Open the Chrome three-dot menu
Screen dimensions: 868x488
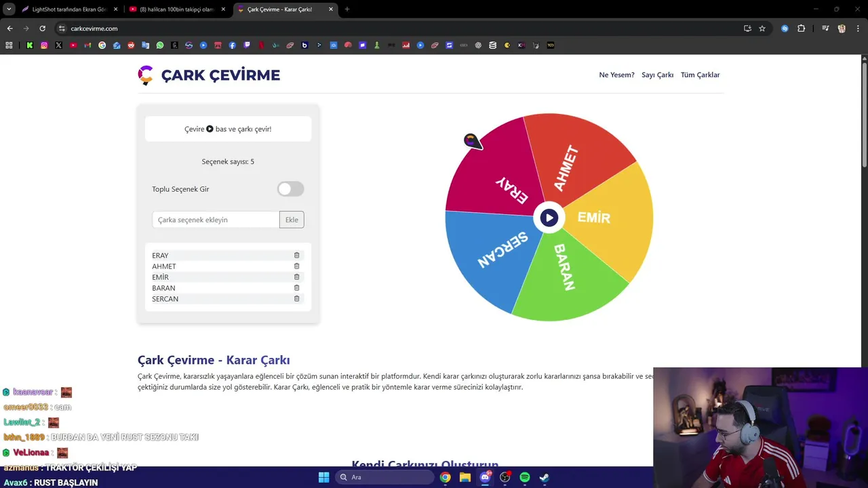click(x=857, y=28)
